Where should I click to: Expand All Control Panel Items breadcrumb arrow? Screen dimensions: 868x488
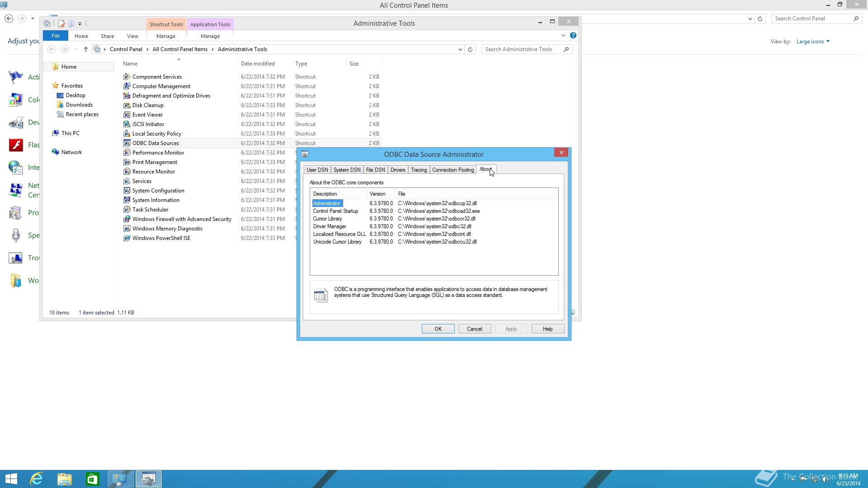212,49
